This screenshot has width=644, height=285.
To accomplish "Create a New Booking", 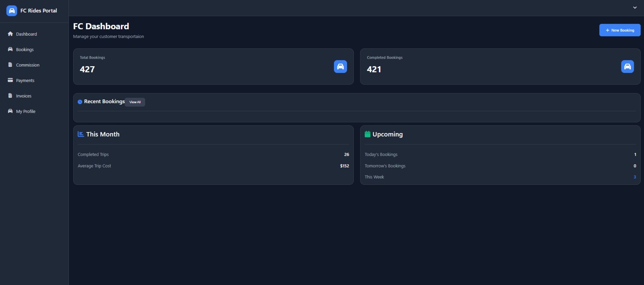I will click(x=620, y=30).
